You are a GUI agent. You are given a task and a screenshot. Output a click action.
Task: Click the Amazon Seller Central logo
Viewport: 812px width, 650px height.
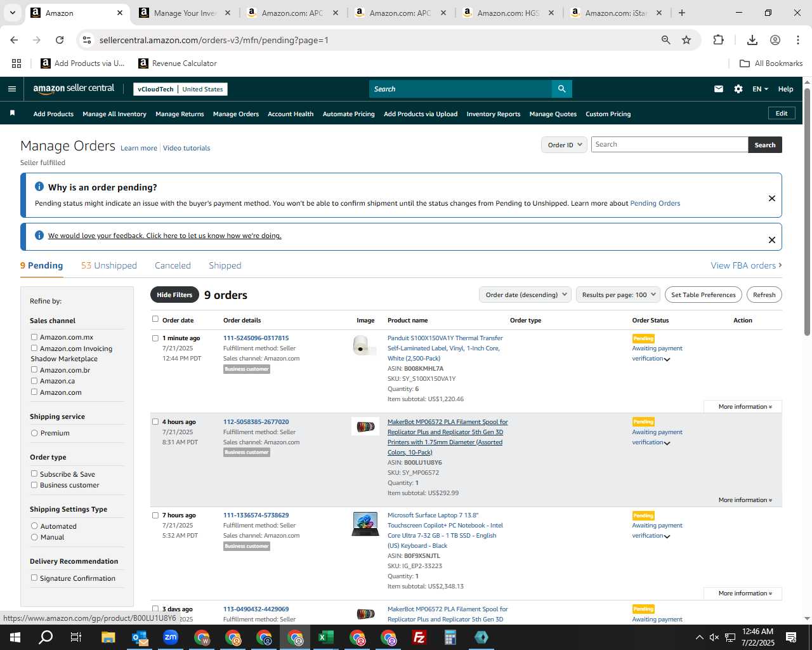74,89
